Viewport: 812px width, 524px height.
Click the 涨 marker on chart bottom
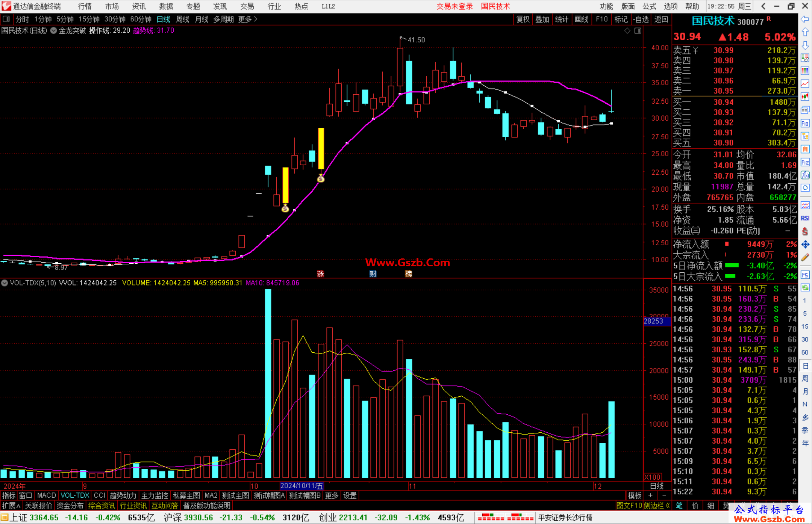pos(320,273)
